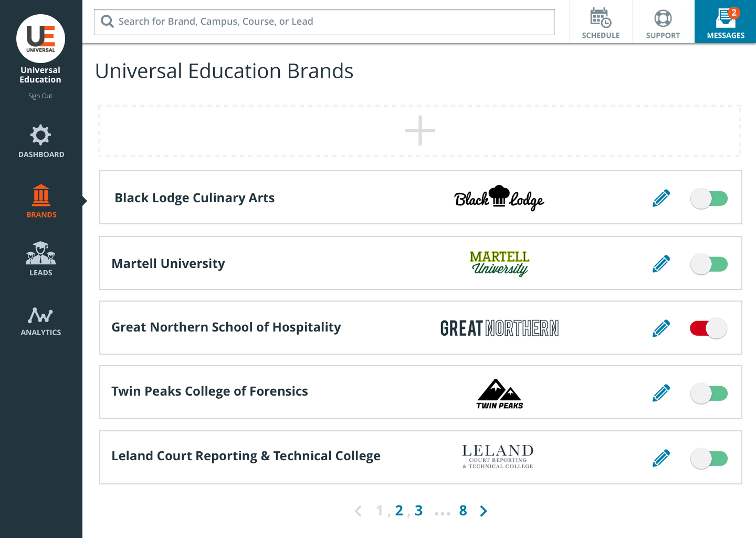Viewport: 756px width, 538px height.
Task: Edit Martell University with pencil icon
Action: pyautogui.click(x=661, y=264)
